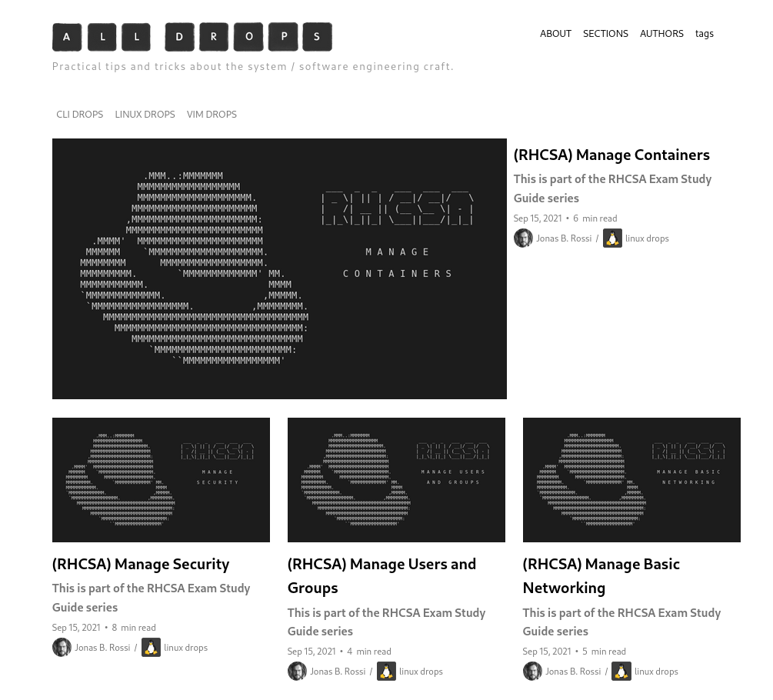773x700 pixels.
Task: Click the 'Sep 15, 2021 • 8 min read' text
Action: [104, 628]
